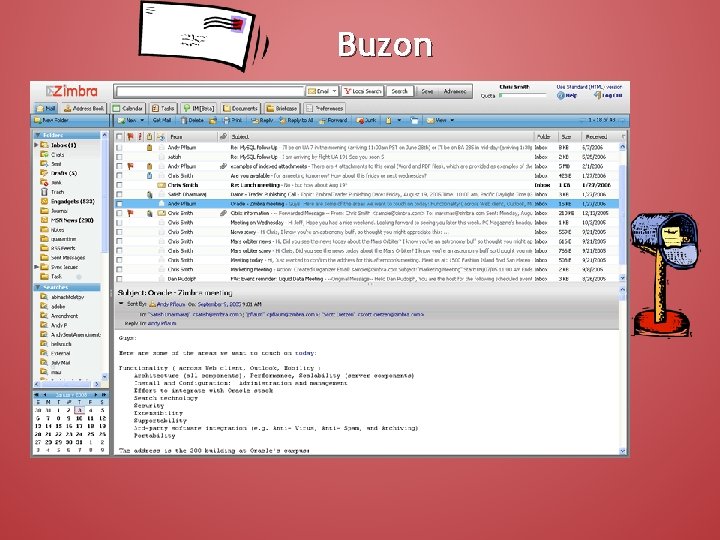Expand the Inbox folder arrow

click(36, 145)
